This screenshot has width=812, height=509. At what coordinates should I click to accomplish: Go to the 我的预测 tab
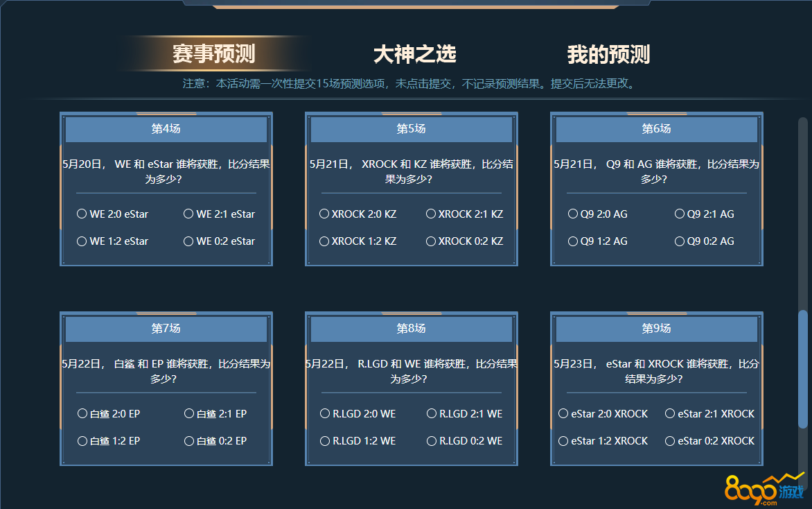pos(608,54)
